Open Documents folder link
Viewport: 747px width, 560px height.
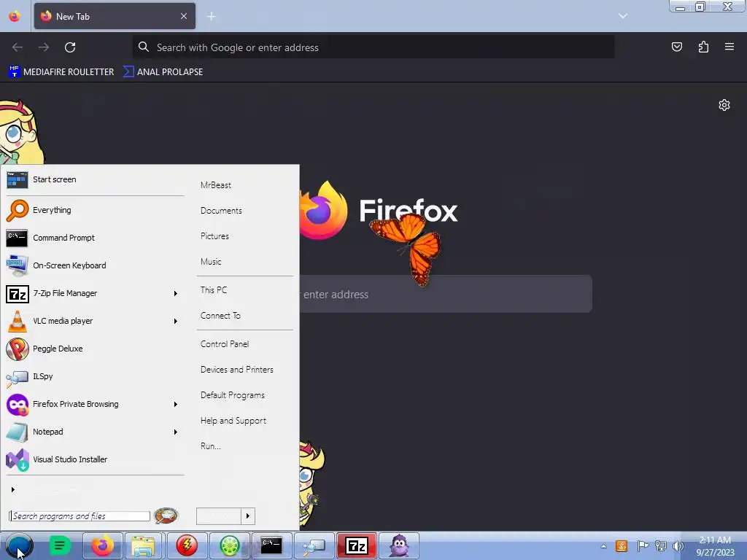221,211
